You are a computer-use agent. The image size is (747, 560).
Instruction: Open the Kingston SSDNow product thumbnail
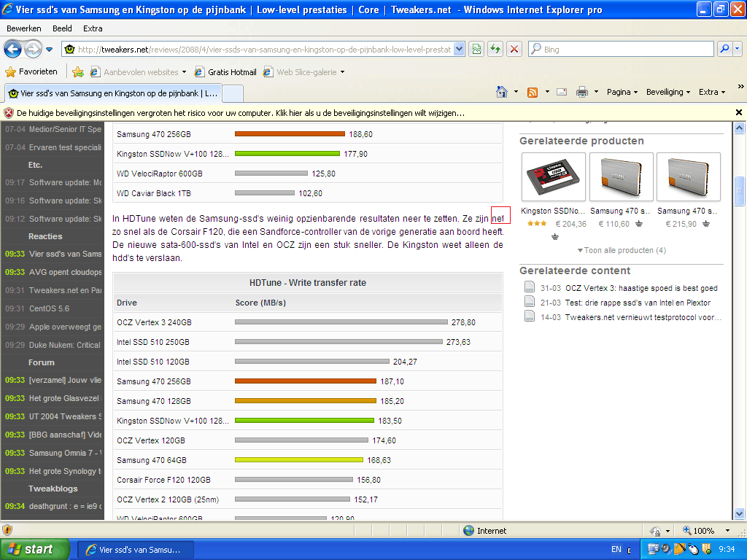554,176
